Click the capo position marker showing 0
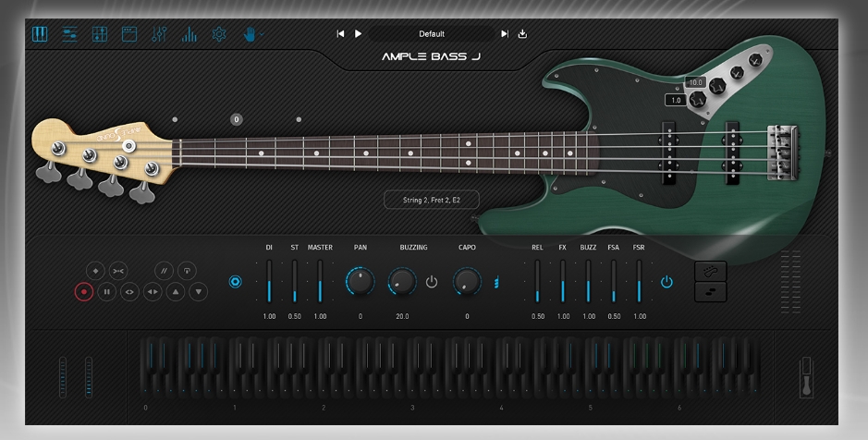Screen dimensions: 868x440 [237, 119]
